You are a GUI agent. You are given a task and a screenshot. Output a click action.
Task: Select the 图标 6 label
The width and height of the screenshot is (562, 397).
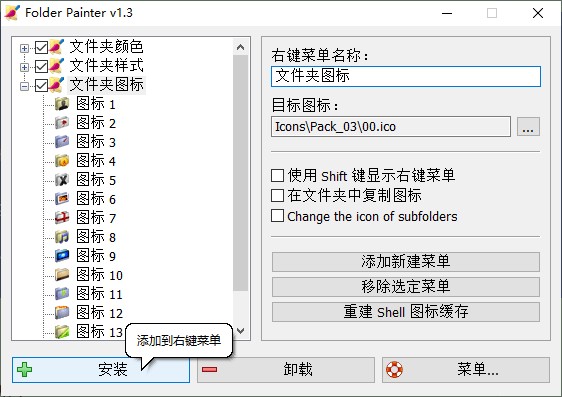pyautogui.click(x=96, y=199)
